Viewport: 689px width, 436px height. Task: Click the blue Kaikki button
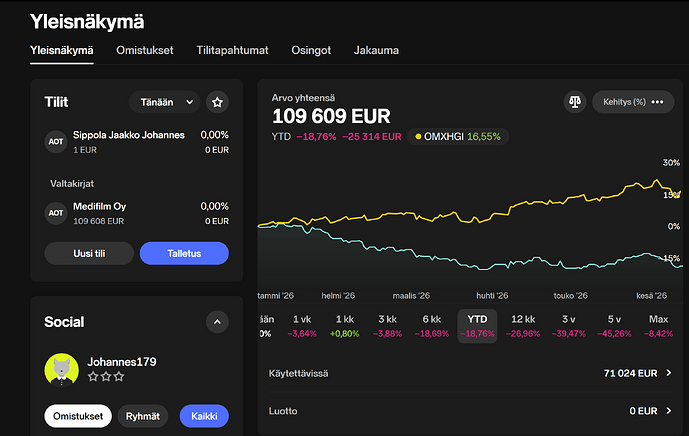(204, 416)
